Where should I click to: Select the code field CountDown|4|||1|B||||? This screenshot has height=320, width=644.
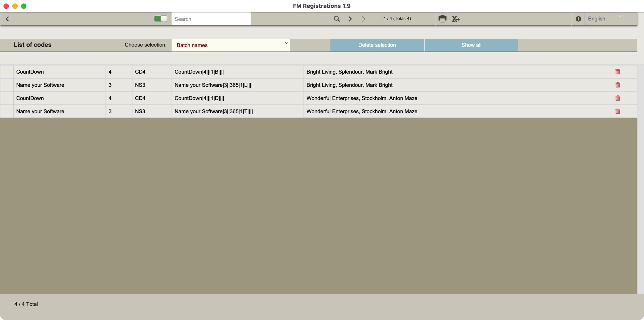(x=199, y=72)
